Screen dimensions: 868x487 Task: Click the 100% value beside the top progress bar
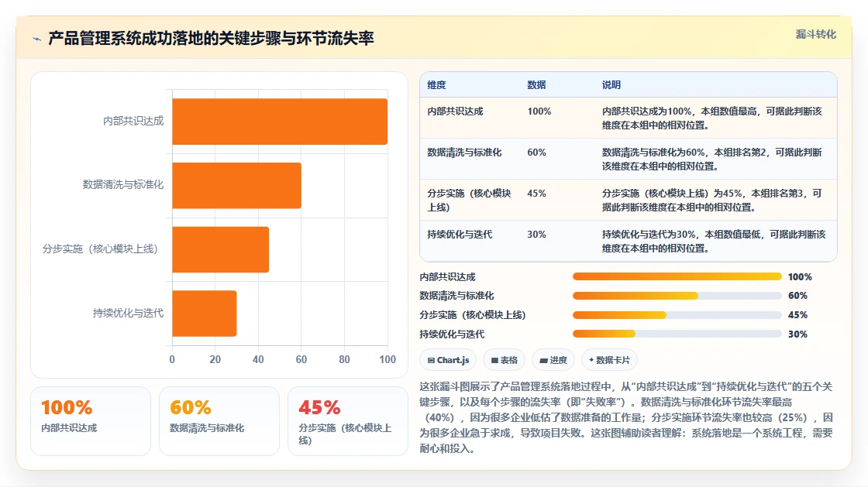[800, 277]
